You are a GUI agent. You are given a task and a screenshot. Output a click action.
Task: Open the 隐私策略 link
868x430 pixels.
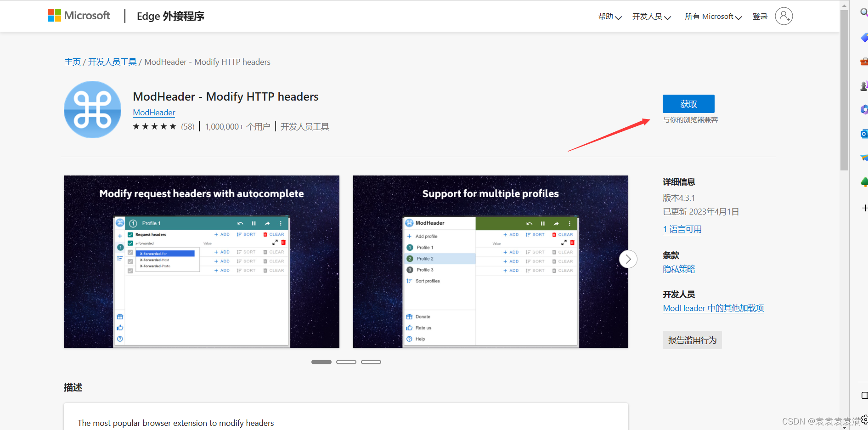[679, 269]
